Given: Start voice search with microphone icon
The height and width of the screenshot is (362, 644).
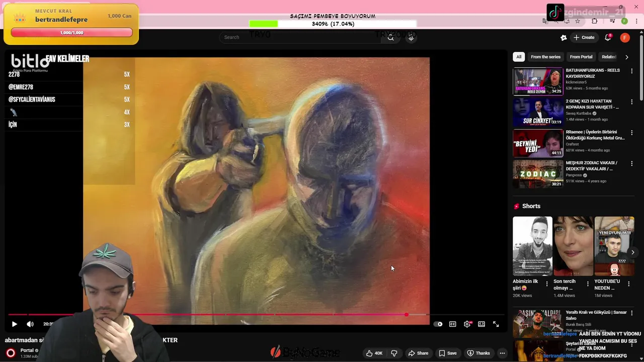Looking at the screenshot, I should (411, 37).
